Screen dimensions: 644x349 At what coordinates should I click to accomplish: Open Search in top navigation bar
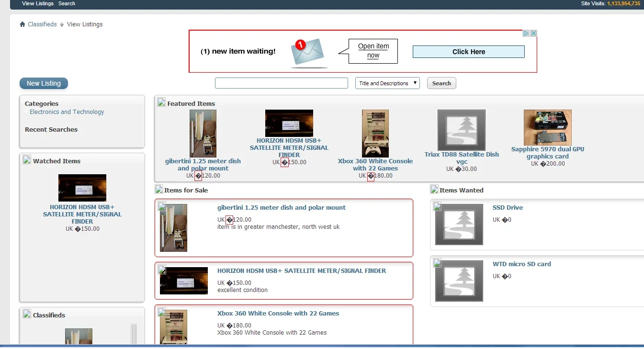coord(67,3)
